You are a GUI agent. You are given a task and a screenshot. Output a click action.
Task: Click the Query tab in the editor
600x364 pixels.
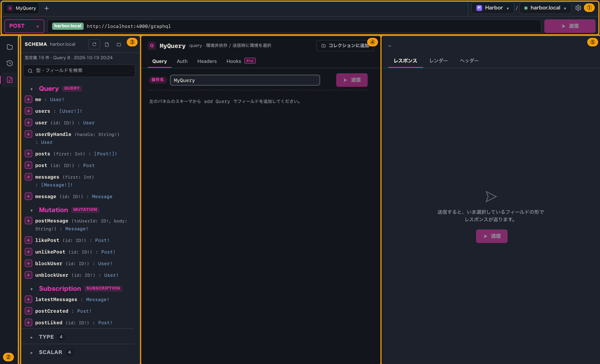tap(160, 61)
